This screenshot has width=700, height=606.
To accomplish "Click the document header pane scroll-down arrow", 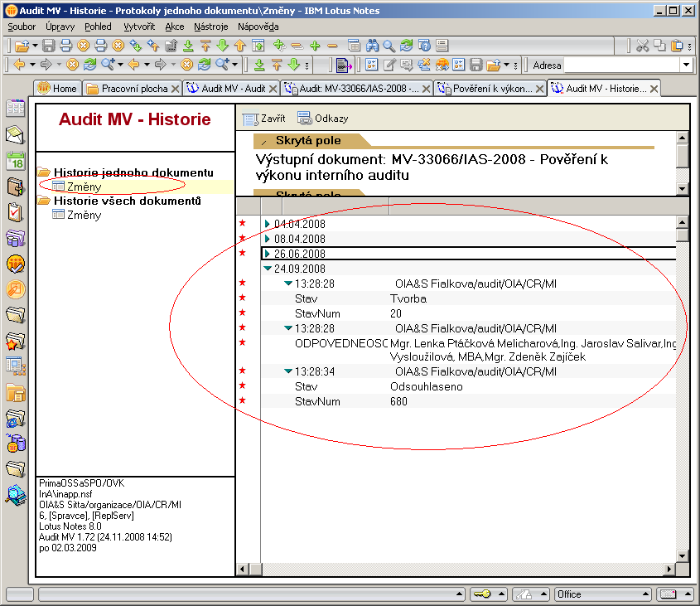I will [682, 188].
